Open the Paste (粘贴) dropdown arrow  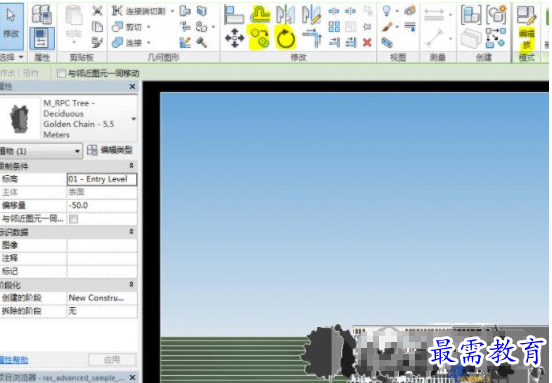(x=74, y=42)
